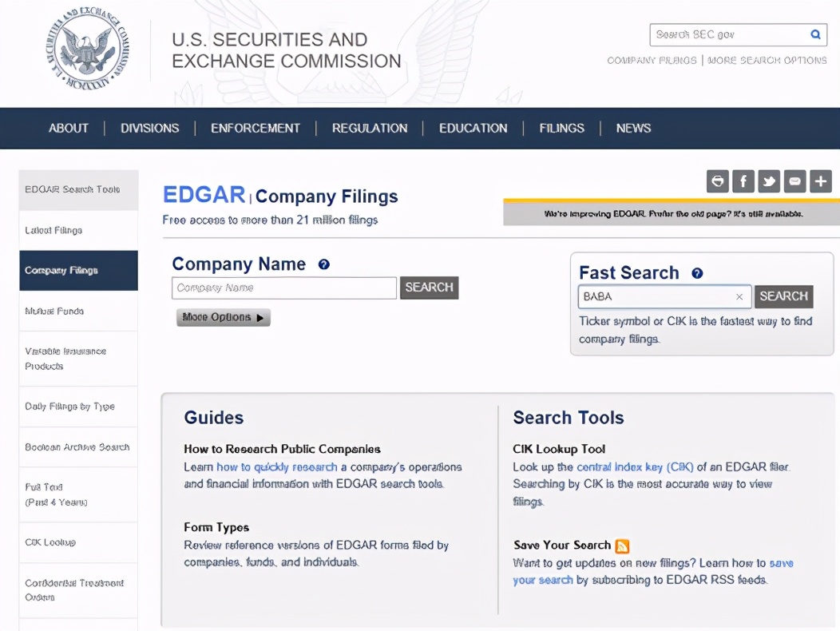
Task: Follow the 'how to quickly research' link
Action: coord(277,467)
